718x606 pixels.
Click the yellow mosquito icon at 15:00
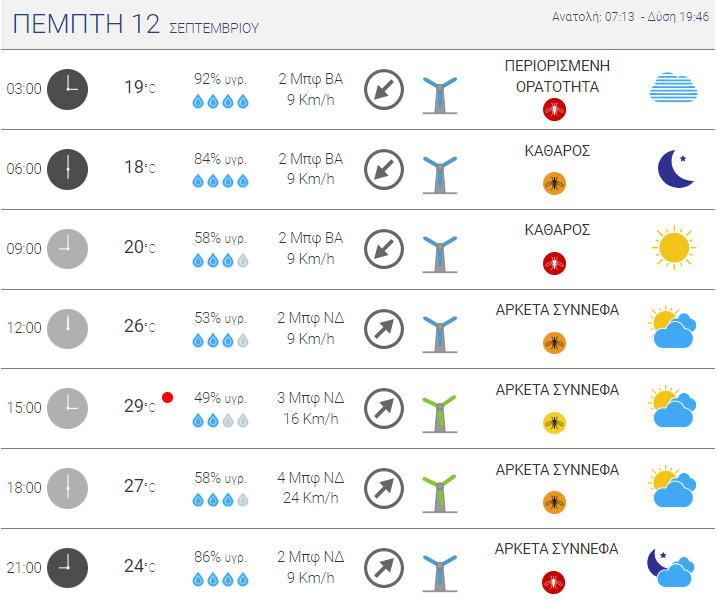pos(554,423)
